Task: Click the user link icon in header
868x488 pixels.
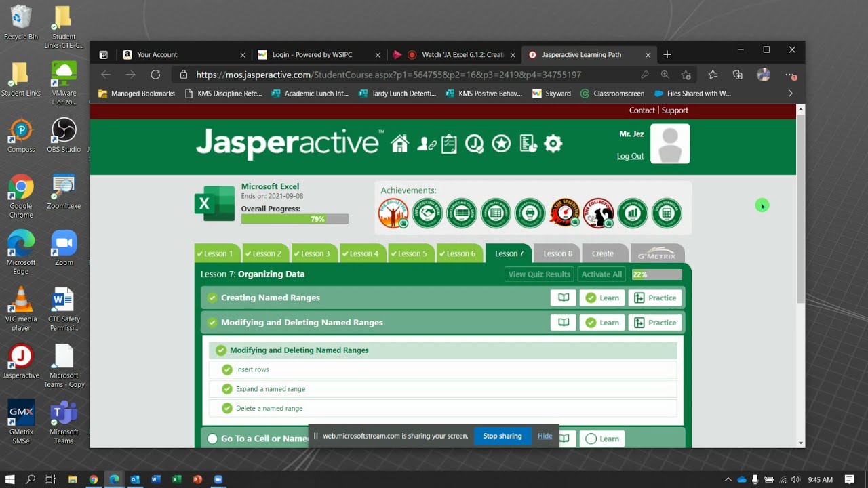Action: [x=427, y=144]
